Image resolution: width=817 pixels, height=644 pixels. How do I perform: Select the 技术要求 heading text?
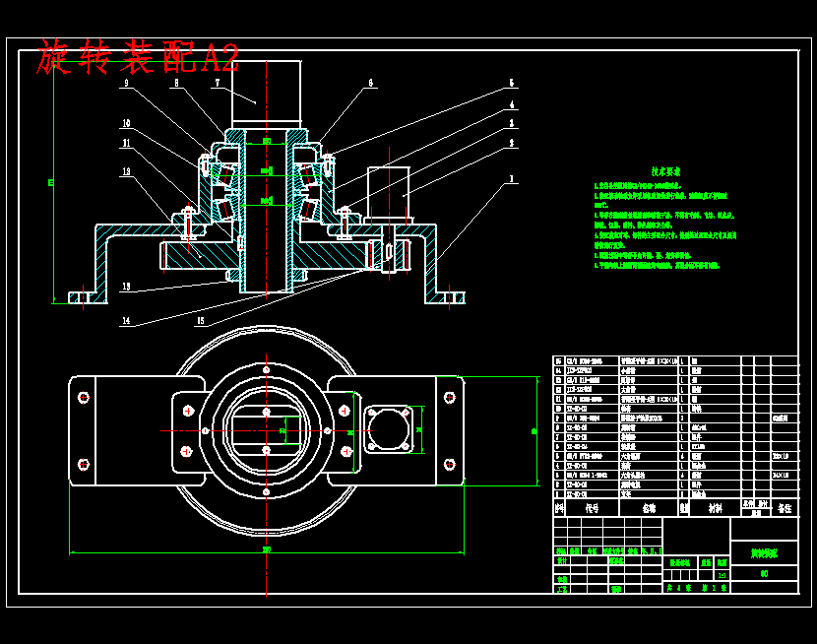665,171
